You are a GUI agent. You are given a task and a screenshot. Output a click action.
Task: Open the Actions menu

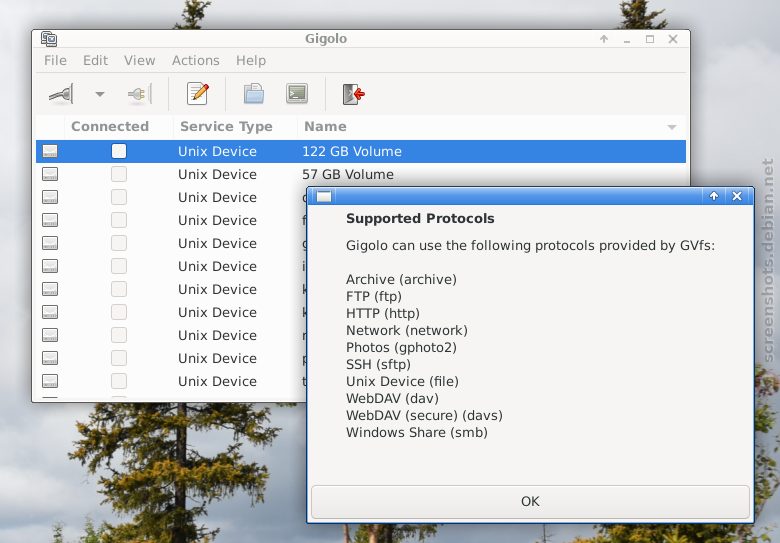(x=195, y=60)
